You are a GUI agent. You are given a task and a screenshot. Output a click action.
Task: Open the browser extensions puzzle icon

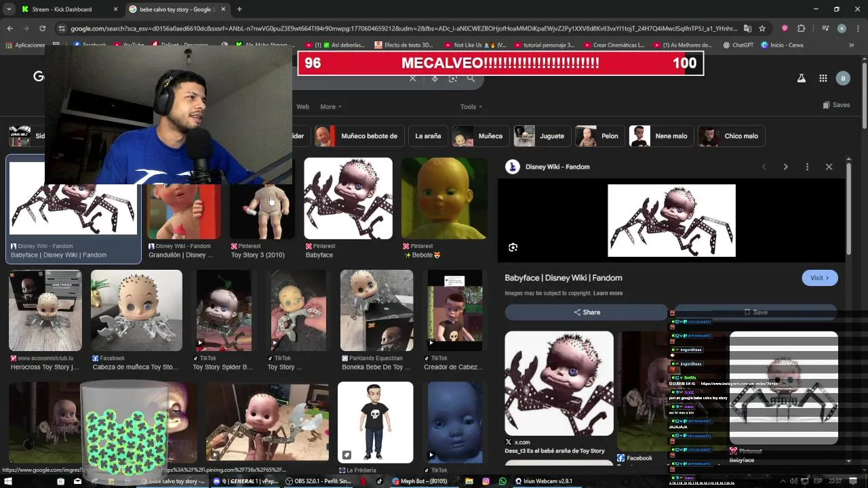[801, 28]
